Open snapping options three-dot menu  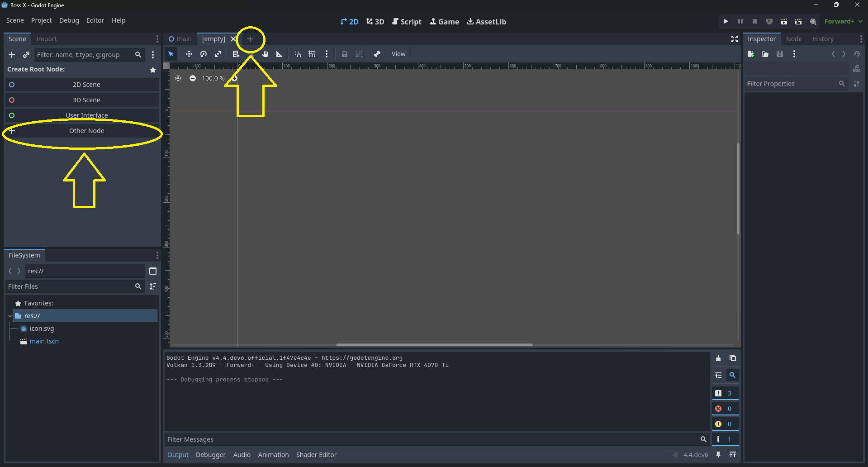click(x=327, y=54)
